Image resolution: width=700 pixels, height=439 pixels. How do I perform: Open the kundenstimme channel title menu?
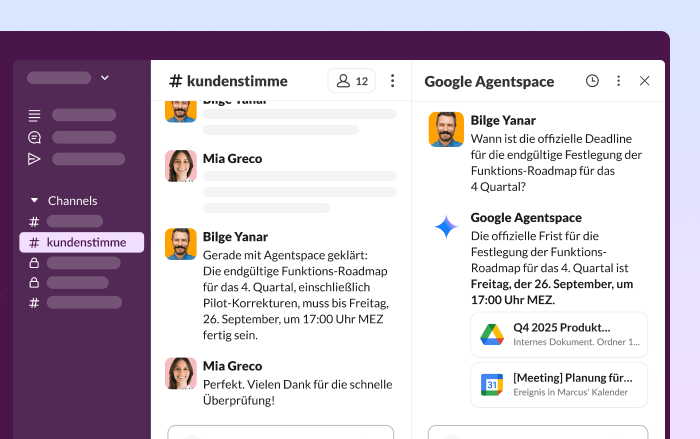pyautogui.click(x=228, y=81)
